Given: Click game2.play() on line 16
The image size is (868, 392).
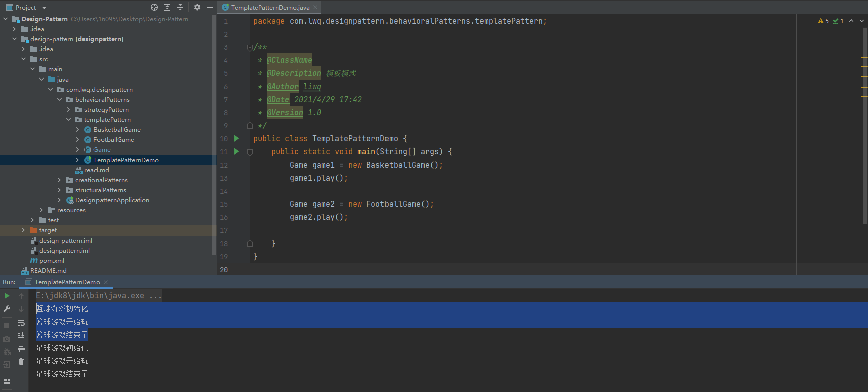Looking at the screenshot, I should pos(317,217).
